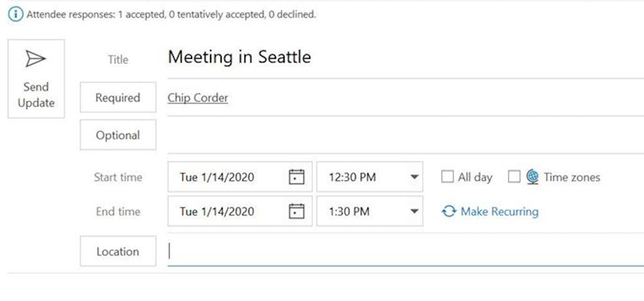Click the Required attendees button

tap(118, 98)
